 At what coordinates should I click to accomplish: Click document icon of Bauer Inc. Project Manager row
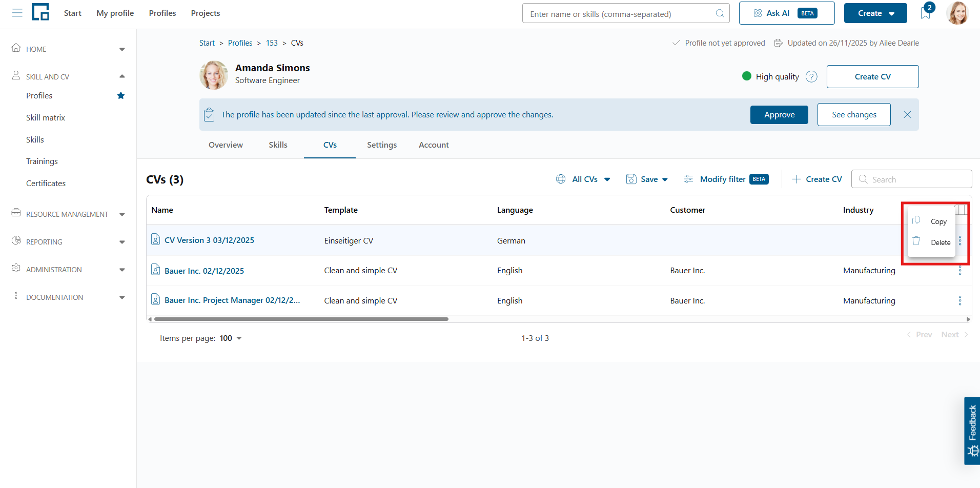[x=156, y=299]
